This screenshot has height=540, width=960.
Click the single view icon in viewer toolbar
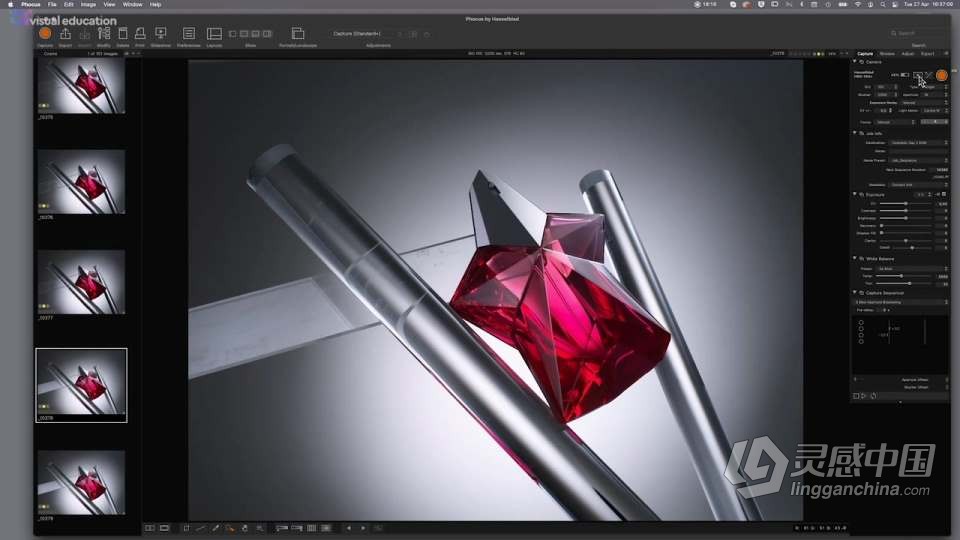(x=165, y=528)
